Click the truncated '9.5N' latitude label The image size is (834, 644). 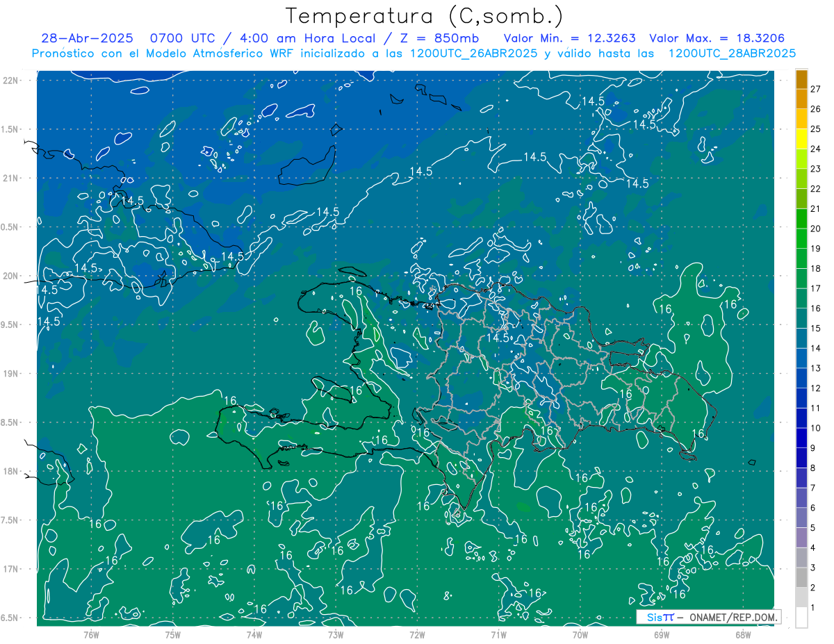pos(10,324)
